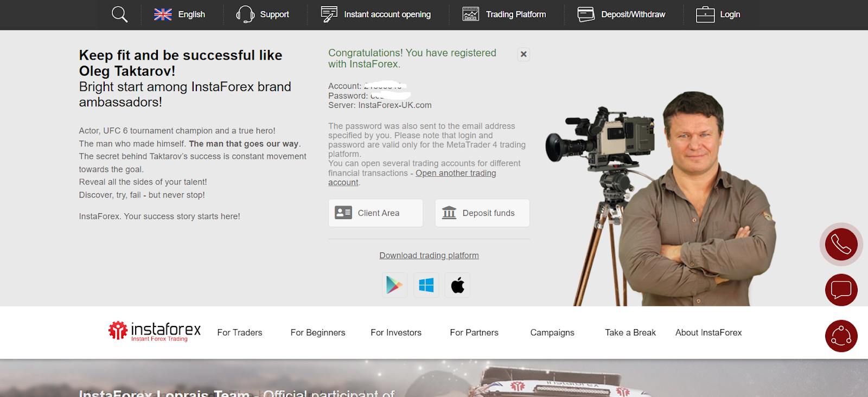Open the Take a Break menu
The height and width of the screenshot is (397, 868).
click(630, 332)
